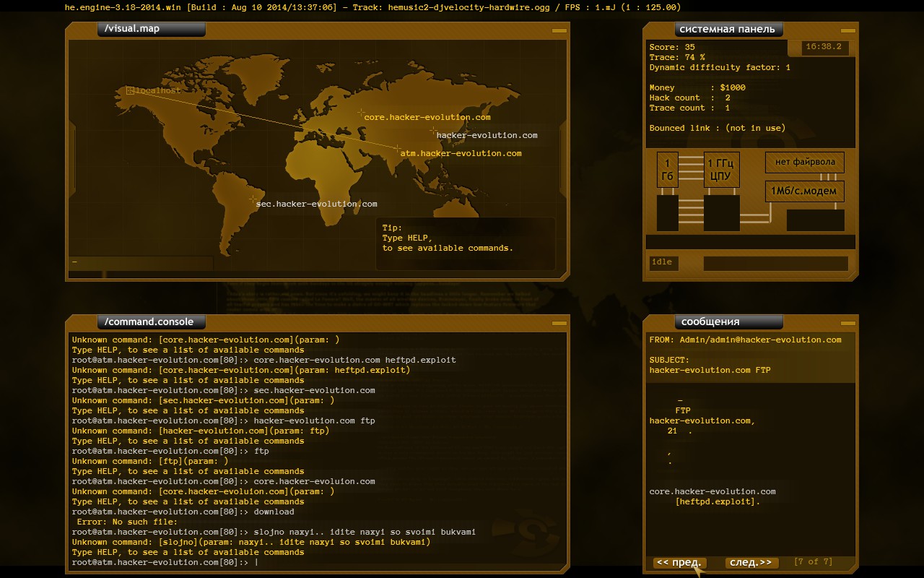Image resolution: width=924 pixels, height=578 pixels.
Task: Click the Bounced link : (not in use) line
Action: click(x=718, y=128)
